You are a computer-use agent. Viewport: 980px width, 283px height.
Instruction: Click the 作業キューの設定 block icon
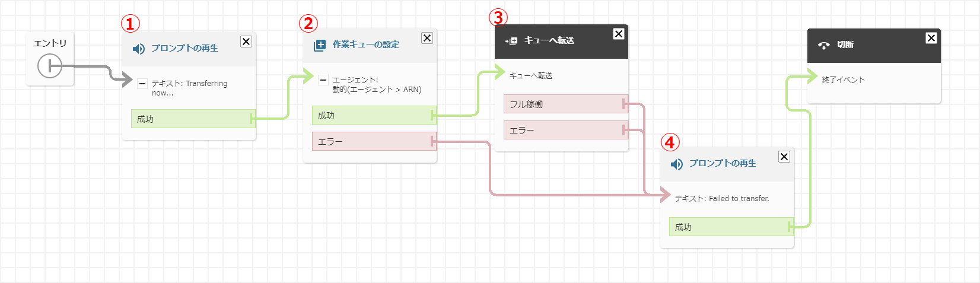coord(319,45)
